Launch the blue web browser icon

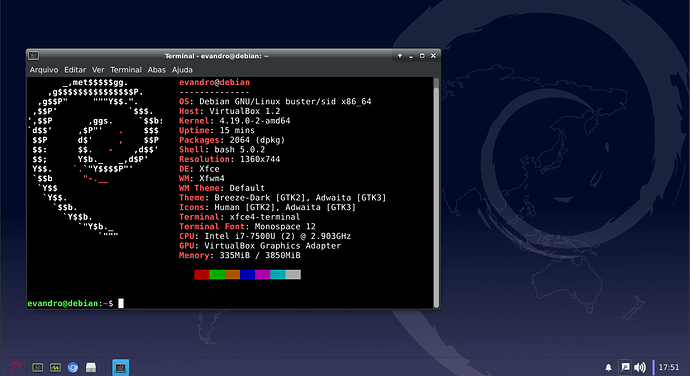tap(73, 367)
